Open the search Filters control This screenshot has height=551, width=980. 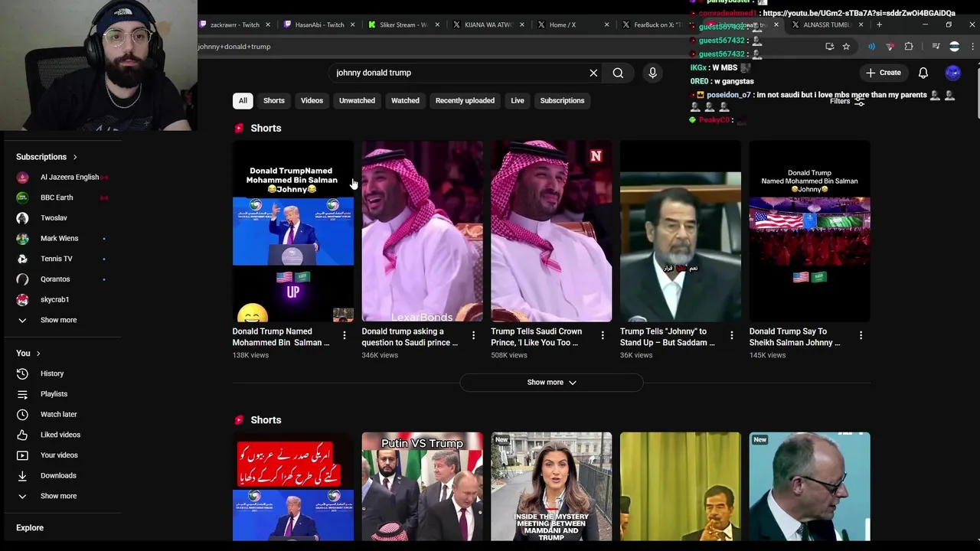[x=848, y=102]
